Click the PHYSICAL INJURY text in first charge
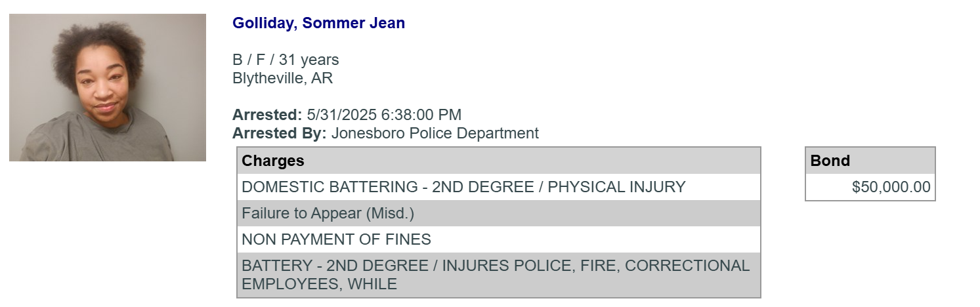 [616, 187]
